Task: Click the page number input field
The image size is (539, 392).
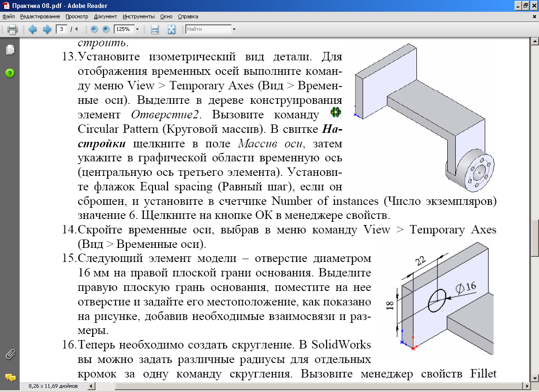Action: pos(61,29)
